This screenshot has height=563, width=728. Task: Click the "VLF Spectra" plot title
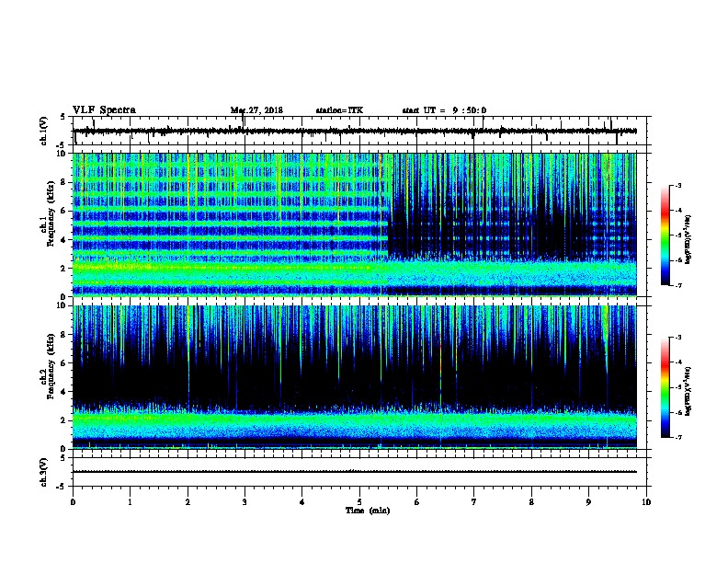tap(104, 110)
